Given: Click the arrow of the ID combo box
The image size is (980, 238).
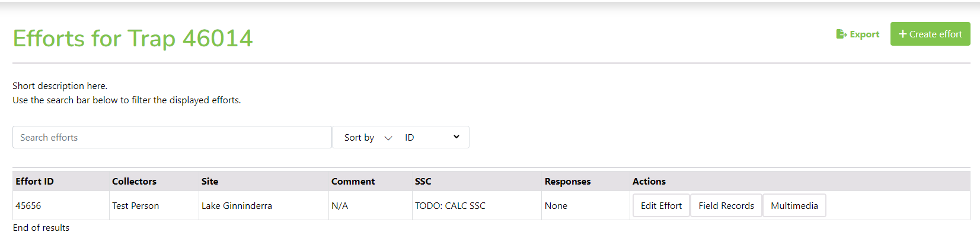Looking at the screenshot, I should (457, 137).
